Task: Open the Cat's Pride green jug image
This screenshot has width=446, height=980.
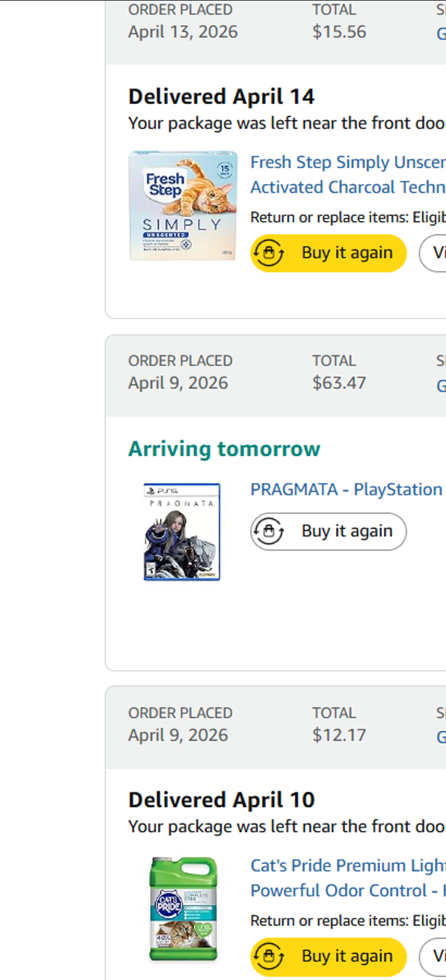Action: 183,909
